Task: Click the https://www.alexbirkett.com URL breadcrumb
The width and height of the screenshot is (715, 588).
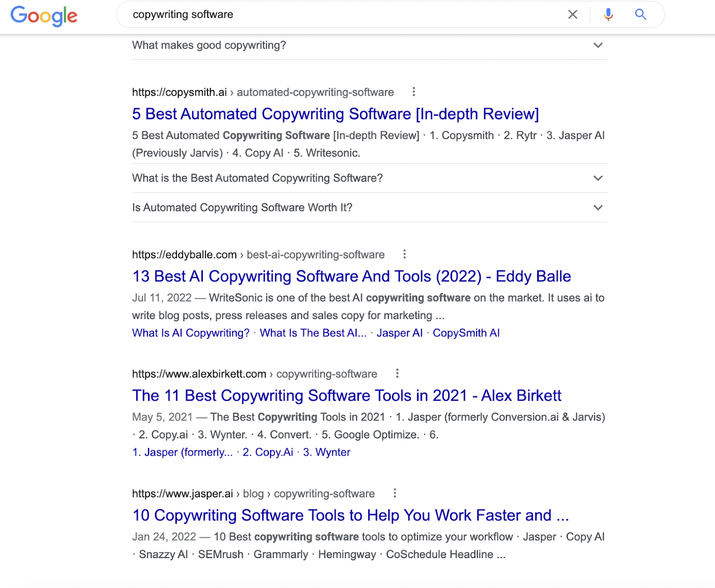Action: coord(255,374)
